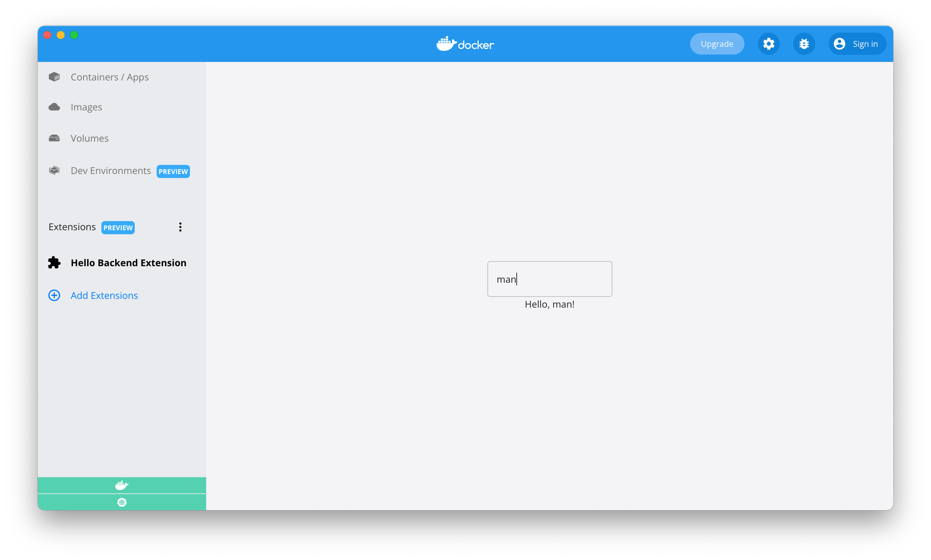This screenshot has height=560, width=931.
Task: Click the Dev Environments PREVIEW badge
Action: point(173,171)
